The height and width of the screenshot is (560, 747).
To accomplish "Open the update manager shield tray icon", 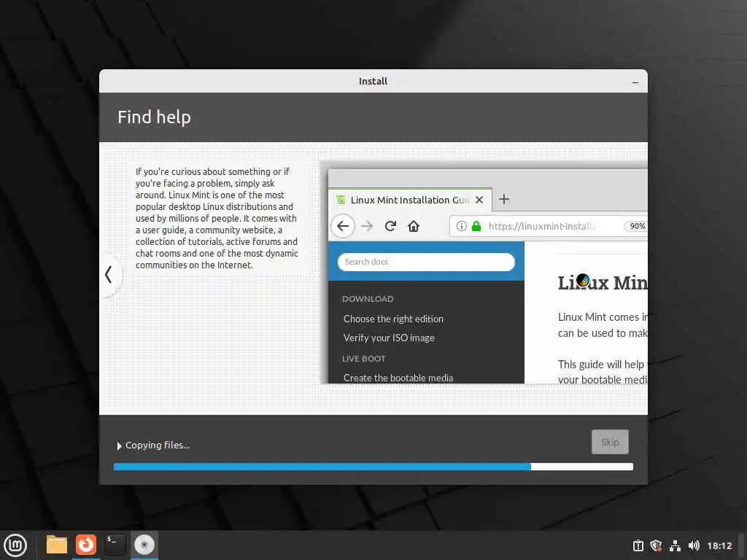I will pos(656,545).
